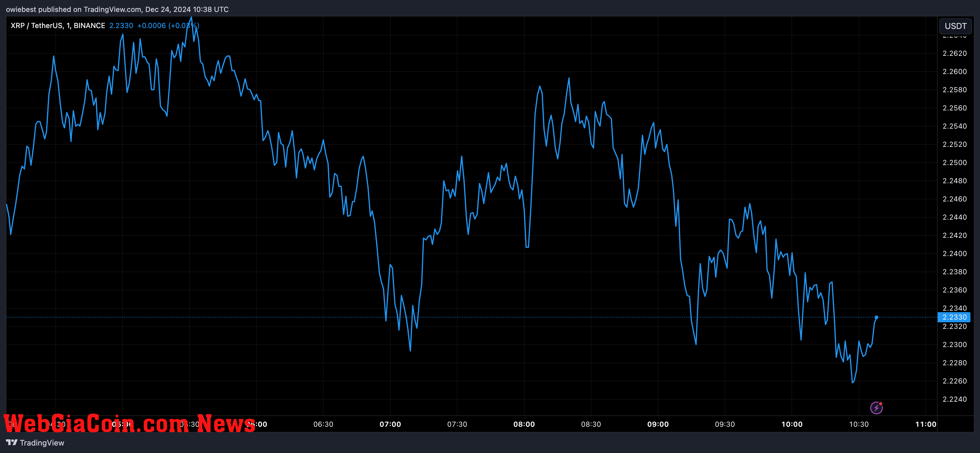Click the 2.2560 price axis label
980x453 pixels.
[955, 108]
